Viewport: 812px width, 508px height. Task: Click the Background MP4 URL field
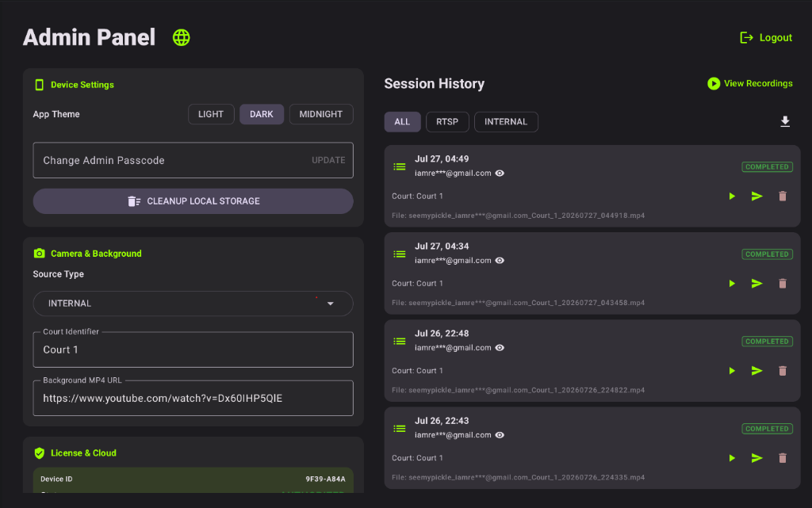[x=193, y=399]
